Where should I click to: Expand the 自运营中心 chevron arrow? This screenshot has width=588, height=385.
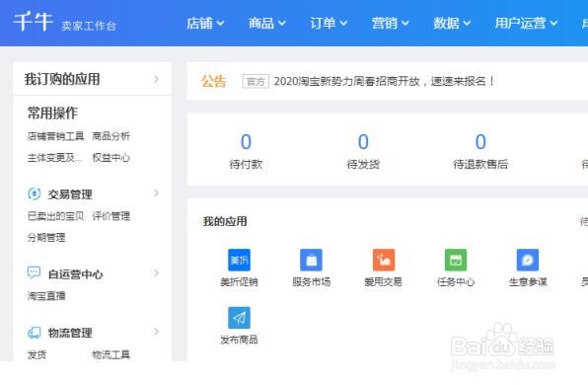point(157,272)
